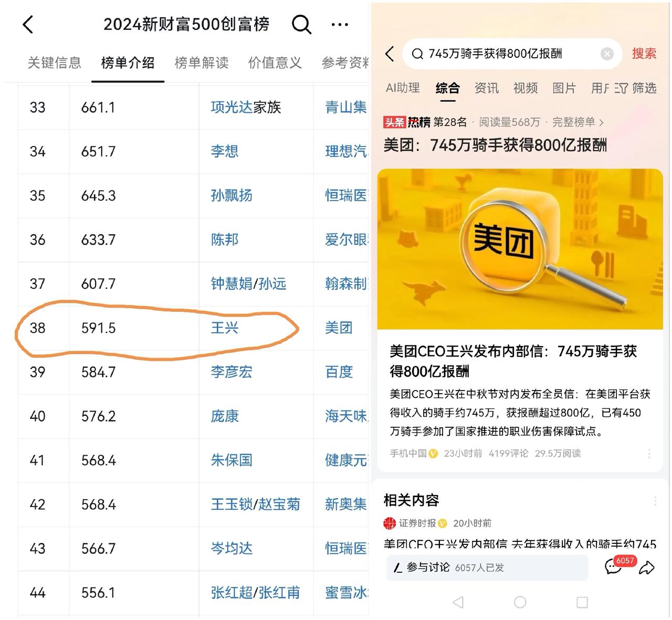Open the 价值意义 tab

[275, 63]
